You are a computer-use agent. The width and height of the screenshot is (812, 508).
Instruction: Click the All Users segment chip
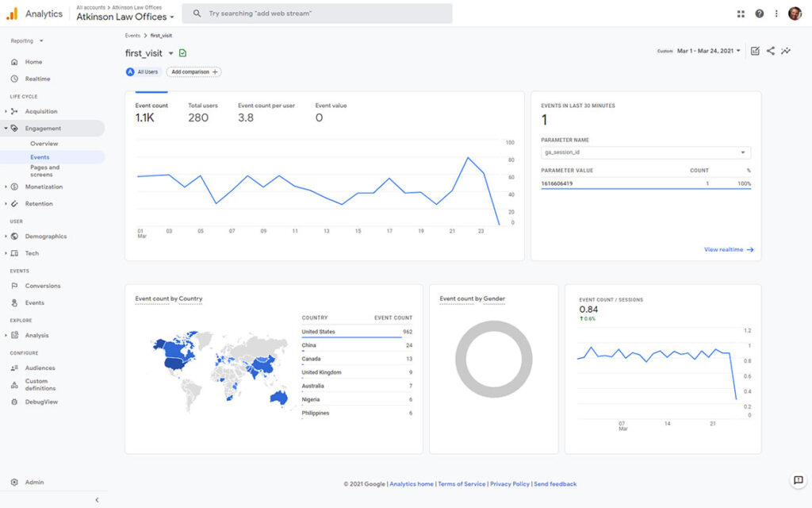143,72
